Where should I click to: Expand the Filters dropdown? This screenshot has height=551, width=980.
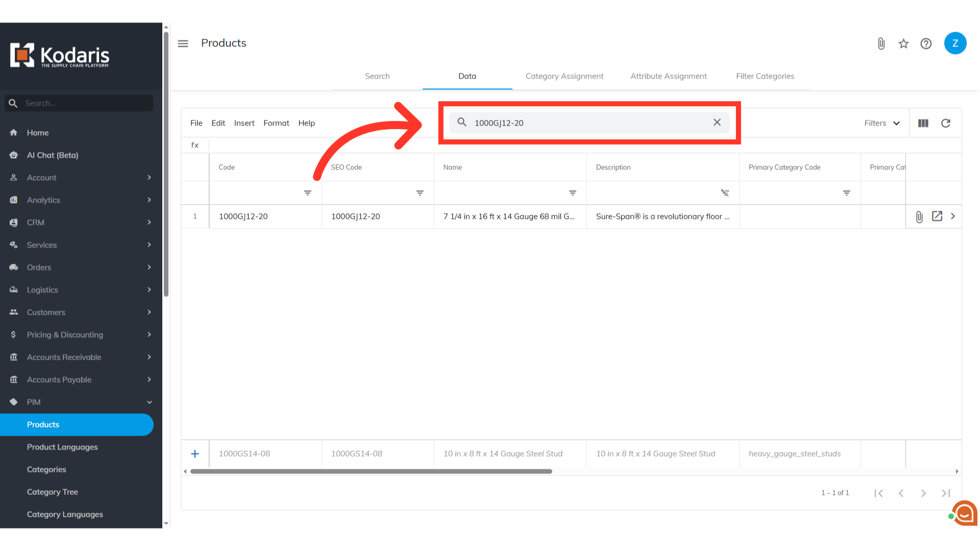click(881, 123)
